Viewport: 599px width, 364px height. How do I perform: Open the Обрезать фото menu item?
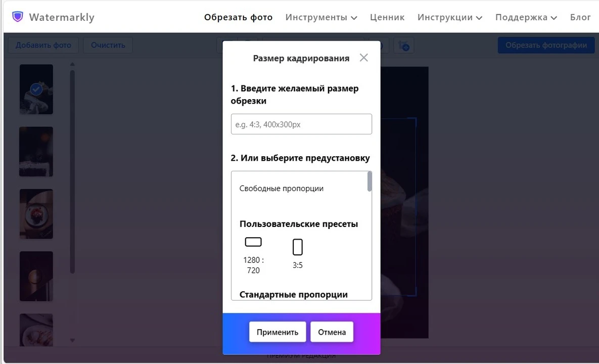pos(238,17)
